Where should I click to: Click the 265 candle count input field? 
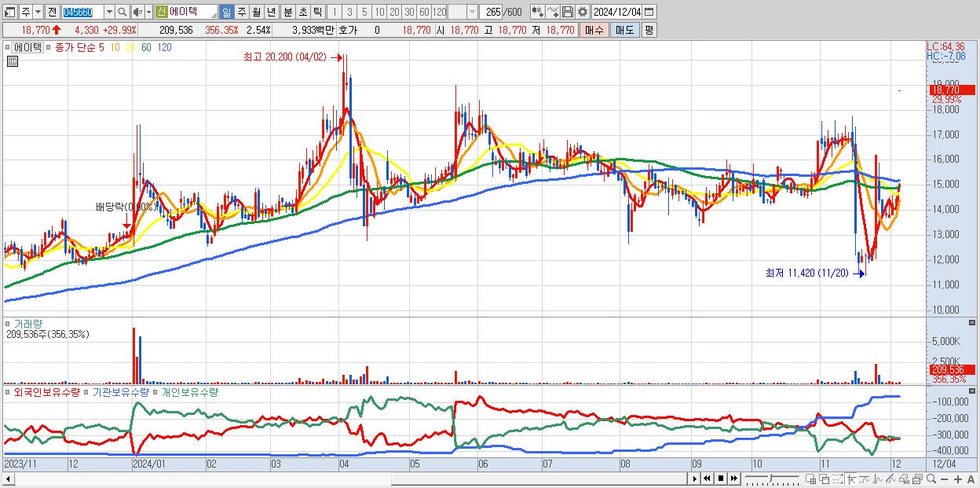click(x=491, y=12)
